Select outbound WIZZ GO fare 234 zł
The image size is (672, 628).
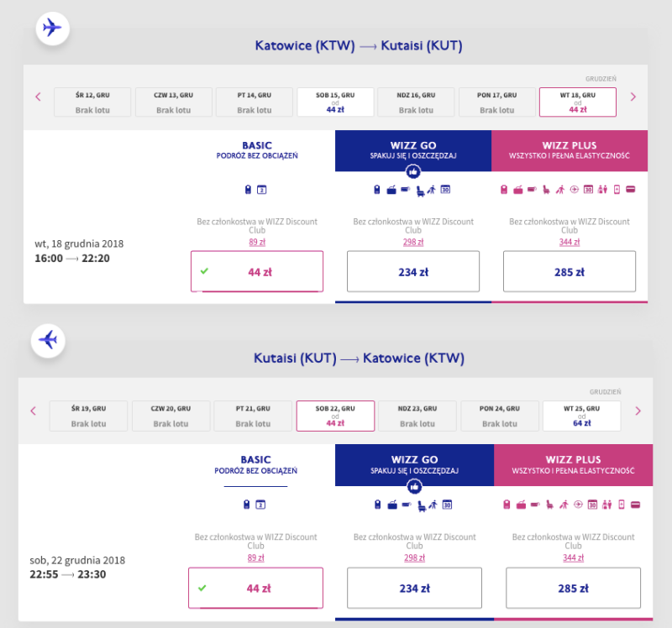pos(413,271)
